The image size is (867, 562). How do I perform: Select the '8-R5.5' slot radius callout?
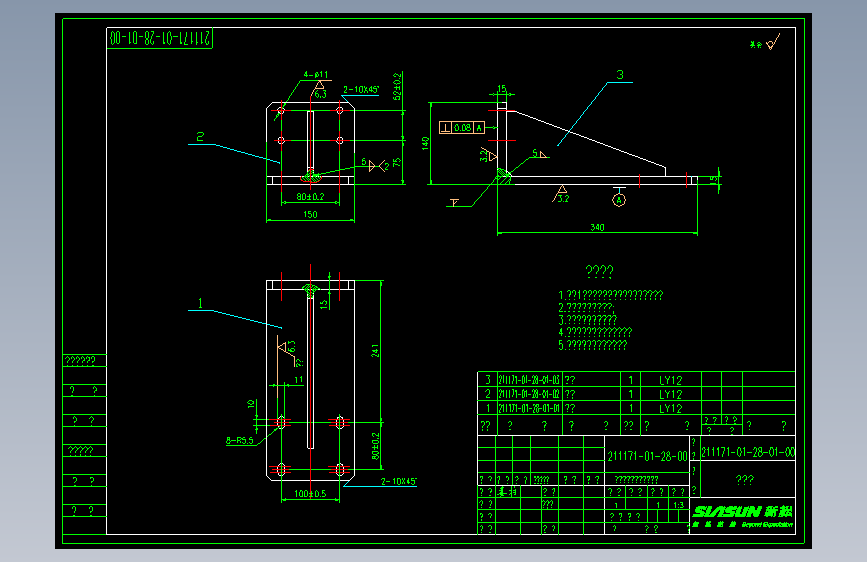coord(239,440)
